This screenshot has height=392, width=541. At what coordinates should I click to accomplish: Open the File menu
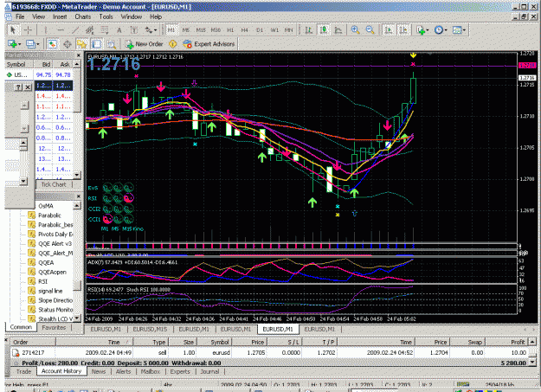[x=20, y=16]
